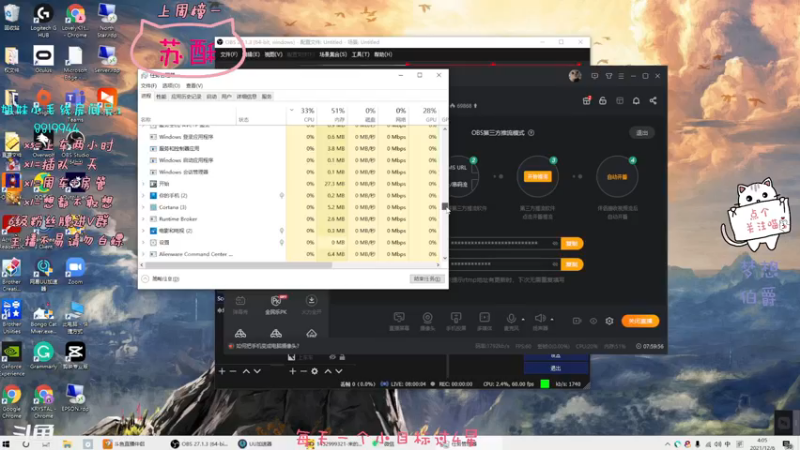Viewport: 800px width, 450px height.
Task: Open the message icon in the streaming tool title bar
Action: pyautogui.click(x=594, y=76)
